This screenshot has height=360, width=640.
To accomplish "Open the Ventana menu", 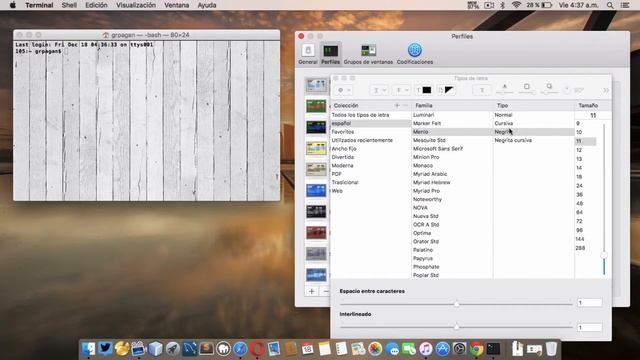I will tap(176, 5).
